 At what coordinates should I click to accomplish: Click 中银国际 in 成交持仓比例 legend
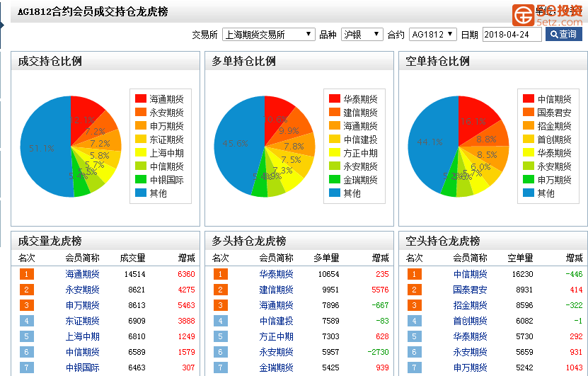pos(166,180)
